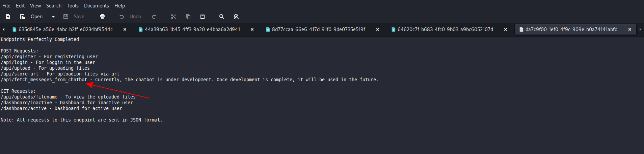This screenshot has width=644, height=154.
Task: Click the Redo arrow icon
Action: (x=154, y=17)
